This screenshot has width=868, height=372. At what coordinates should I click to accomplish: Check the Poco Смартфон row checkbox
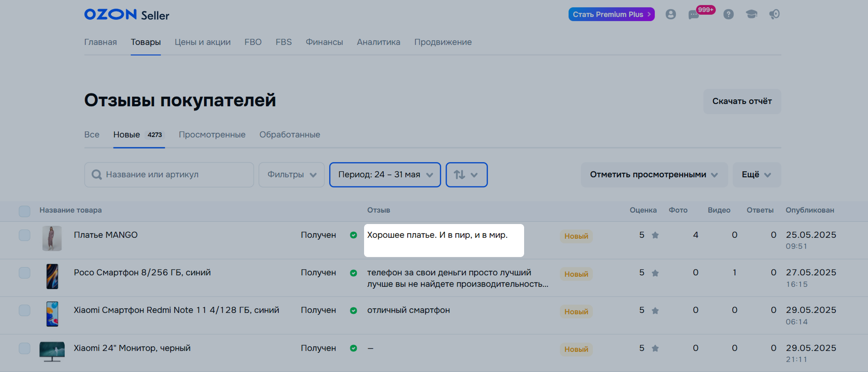click(x=24, y=273)
